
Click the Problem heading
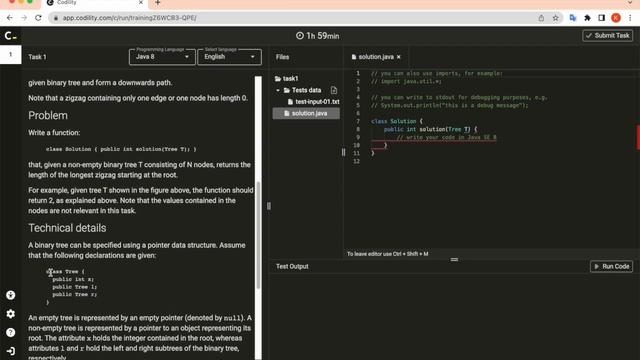pyautogui.click(x=48, y=116)
